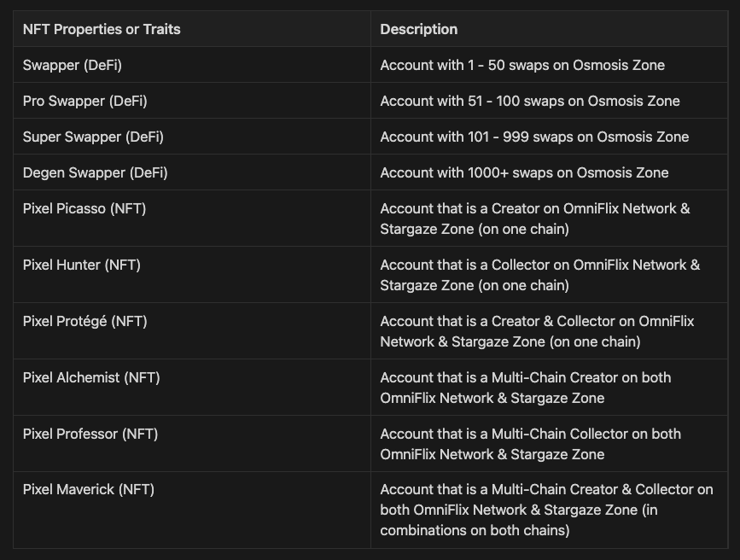Screen dimensions: 740x560
Task: Select the 'Pixel Hunter (NFT)' trait cell
Action: [82, 265]
